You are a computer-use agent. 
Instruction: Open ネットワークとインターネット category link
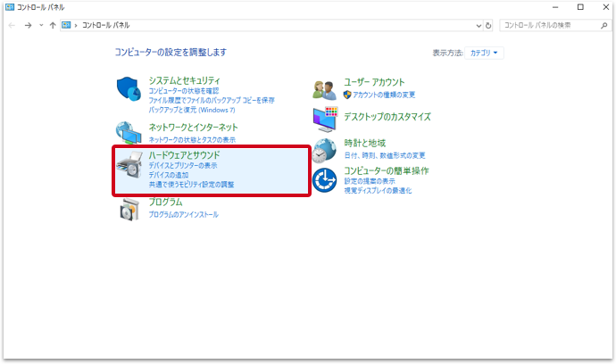(193, 128)
